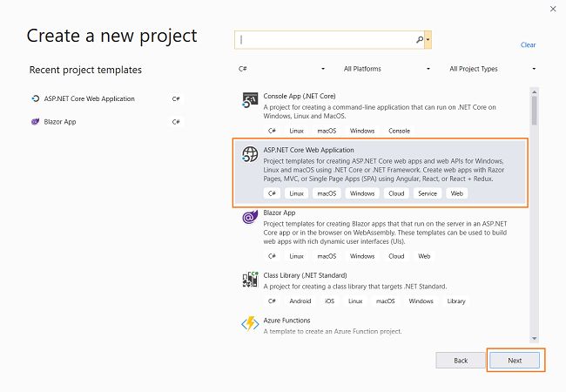The image size is (566, 392).
Task: Click the Console App template icon
Action: 250,100
